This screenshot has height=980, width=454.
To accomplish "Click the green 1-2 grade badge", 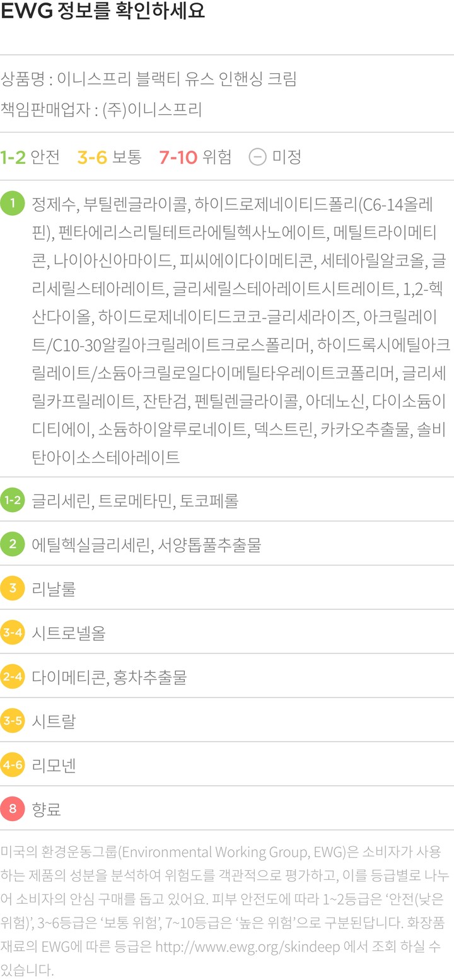I will pyautogui.click(x=13, y=501).
